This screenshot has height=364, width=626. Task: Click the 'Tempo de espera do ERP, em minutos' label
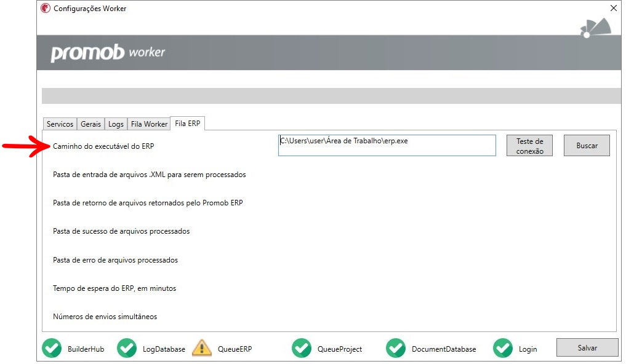114,288
